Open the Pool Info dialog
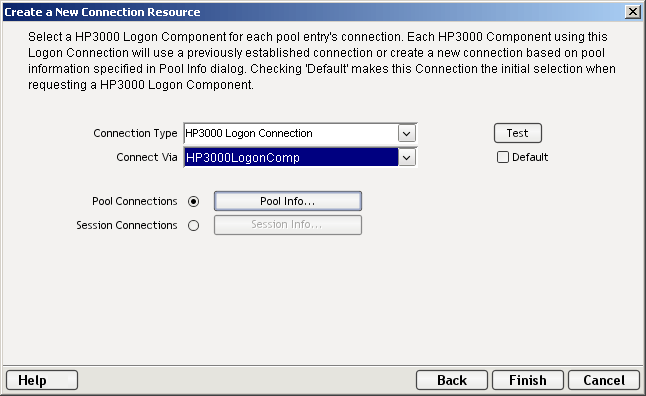 pos(288,201)
